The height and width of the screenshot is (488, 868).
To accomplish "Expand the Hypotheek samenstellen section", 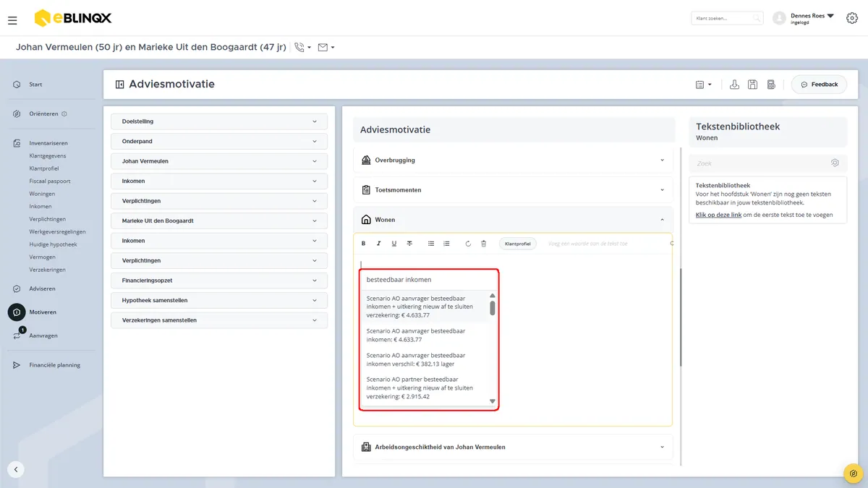I will pos(219,300).
